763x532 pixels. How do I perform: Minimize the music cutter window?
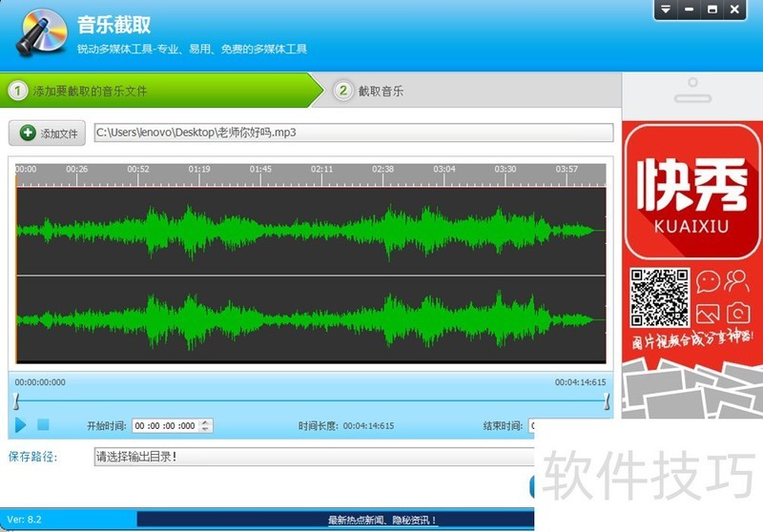689,10
